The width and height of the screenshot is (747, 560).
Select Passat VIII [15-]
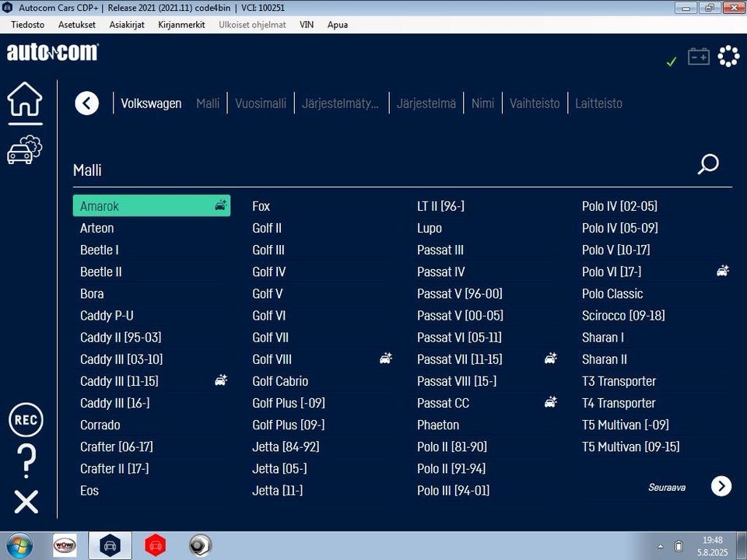coord(457,381)
